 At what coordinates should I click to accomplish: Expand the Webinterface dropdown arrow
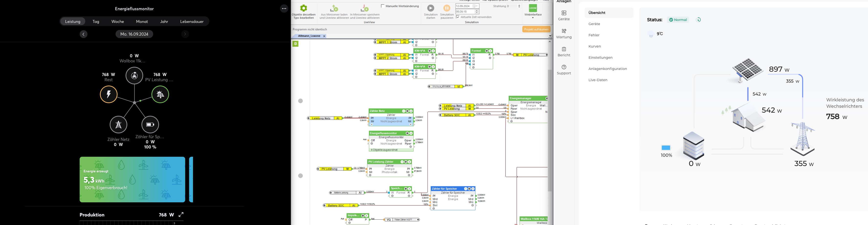(533, 18)
